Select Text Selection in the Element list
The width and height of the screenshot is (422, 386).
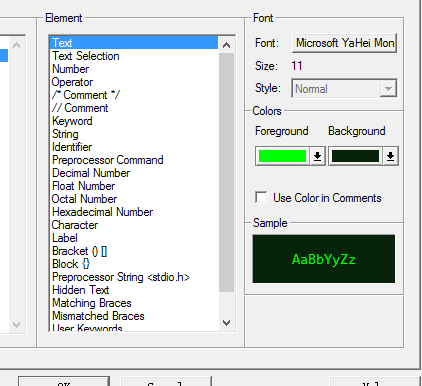(x=86, y=56)
